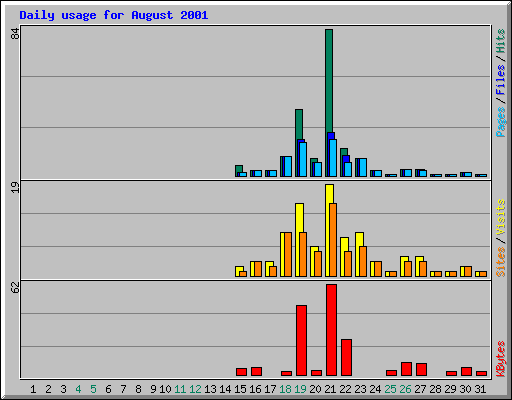Click day label "1" on the x-axis
This screenshot has height=400, width=512.
tap(33, 389)
